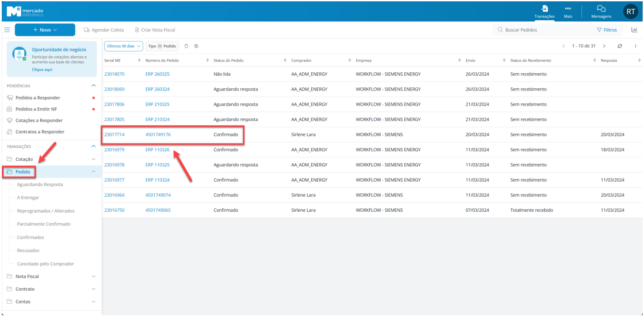Select Confirmados submenu item
644x316 pixels.
coord(31,237)
